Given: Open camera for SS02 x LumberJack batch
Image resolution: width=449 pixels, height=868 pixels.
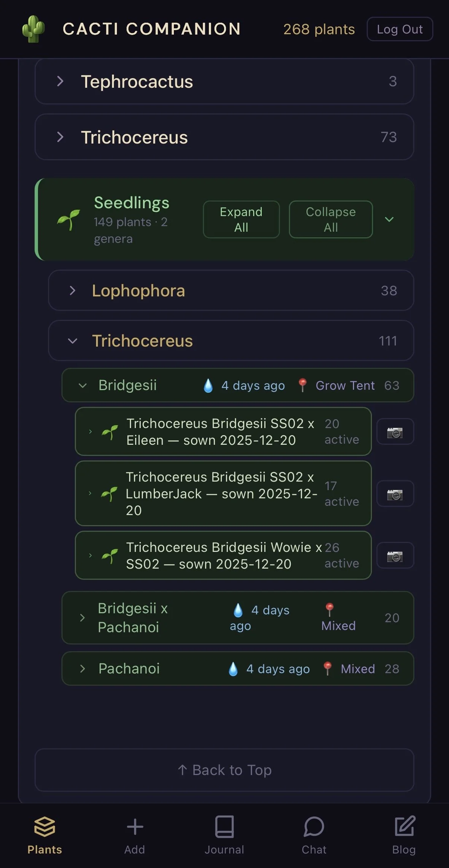Looking at the screenshot, I should click(x=395, y=494).
